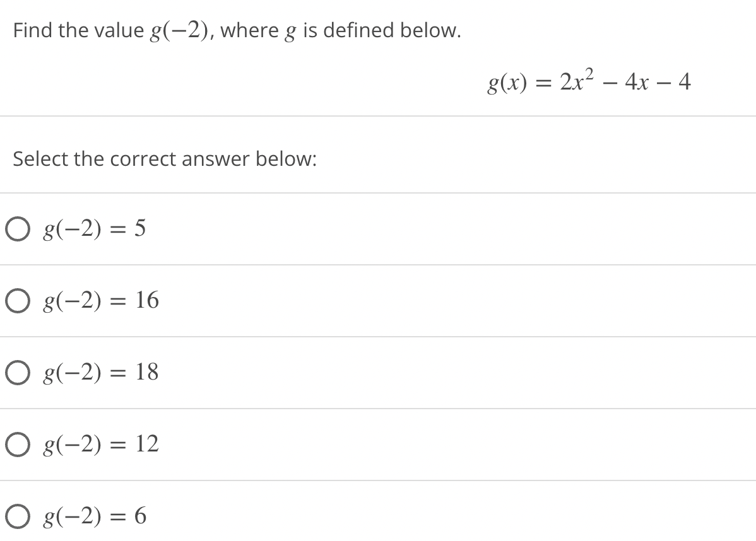Select the radio button for g(-2) = 16
The height and width of the screenshot is (541, 756).
(18, 301)
